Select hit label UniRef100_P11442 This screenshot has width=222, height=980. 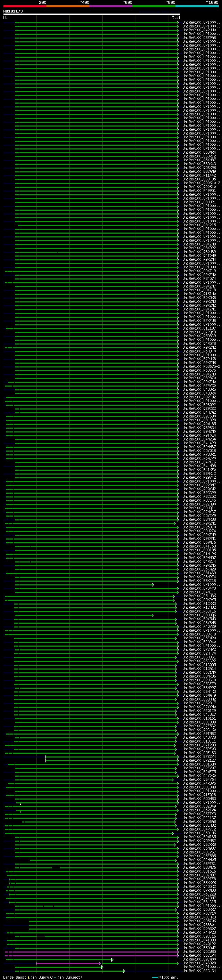point(199,175)
